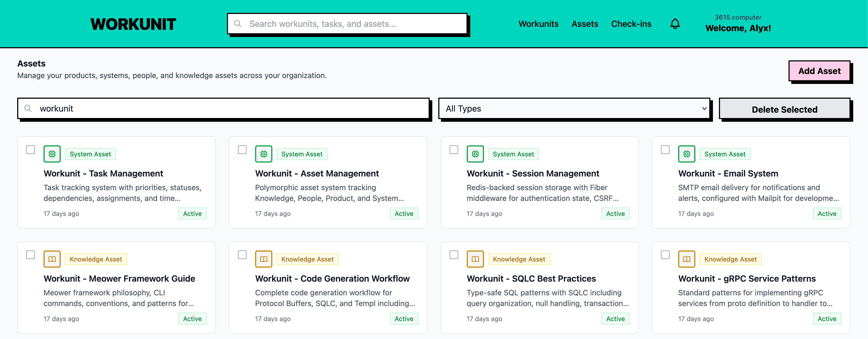Open the Check-ins page

pos(631,24)
